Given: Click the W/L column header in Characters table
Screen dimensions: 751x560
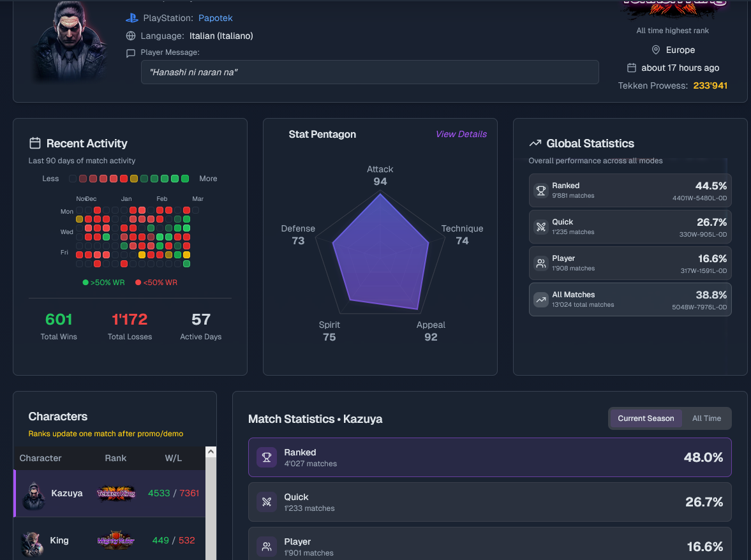Looking at the screenshot, I should coord(173,458).
